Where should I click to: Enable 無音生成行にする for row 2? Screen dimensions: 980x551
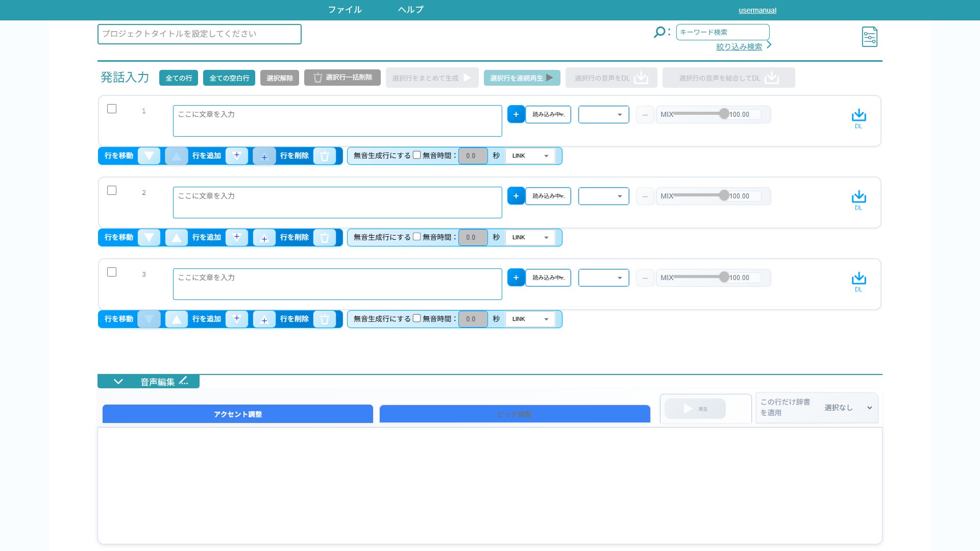pyautogui.click(x=416, y=237)
